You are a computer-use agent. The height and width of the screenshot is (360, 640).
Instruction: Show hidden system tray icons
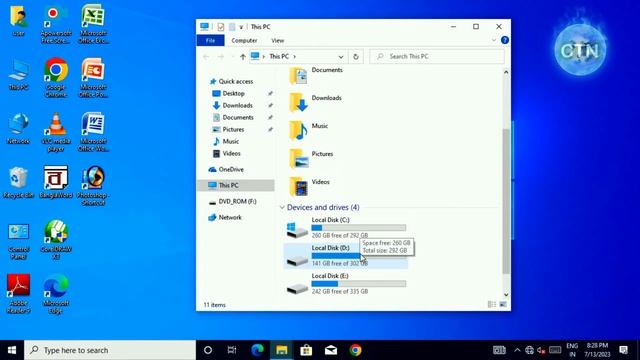517,350
